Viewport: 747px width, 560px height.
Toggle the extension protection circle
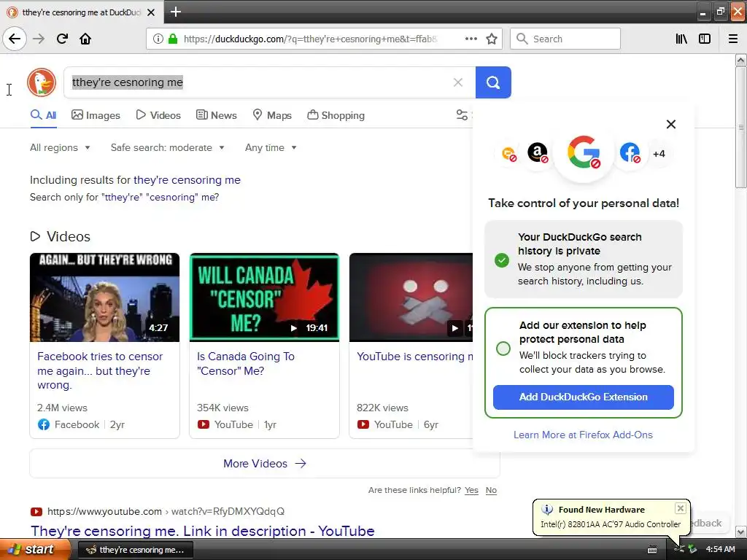tap(503, 349)
